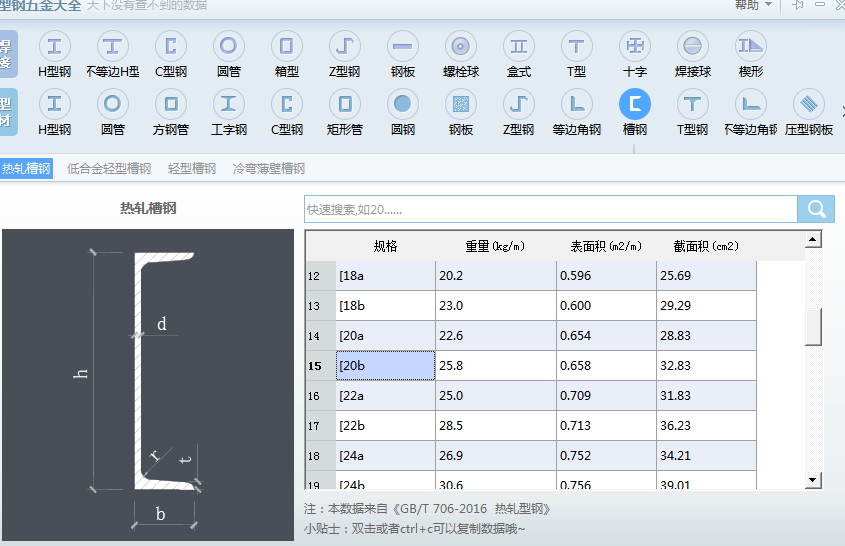Viewport: 845px width, 546px height.
Task: Click the 热轧槽钢 section diagram image
Action: tap(148, 385)
